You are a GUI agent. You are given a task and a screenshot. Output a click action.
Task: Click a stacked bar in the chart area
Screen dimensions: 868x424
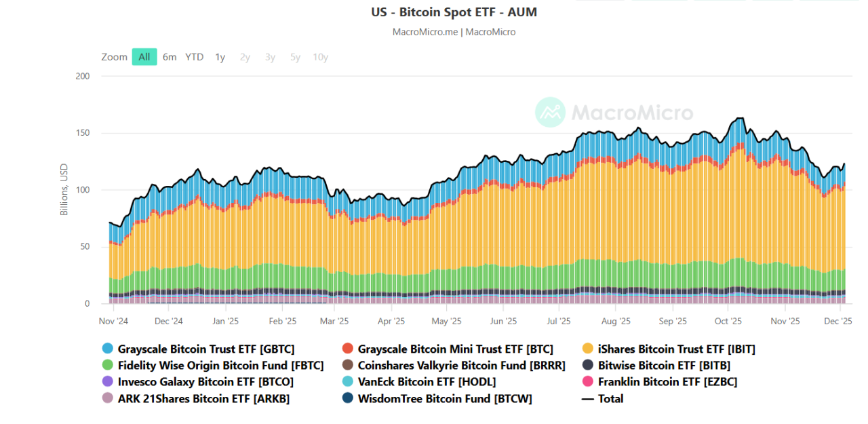click(475, 237)
